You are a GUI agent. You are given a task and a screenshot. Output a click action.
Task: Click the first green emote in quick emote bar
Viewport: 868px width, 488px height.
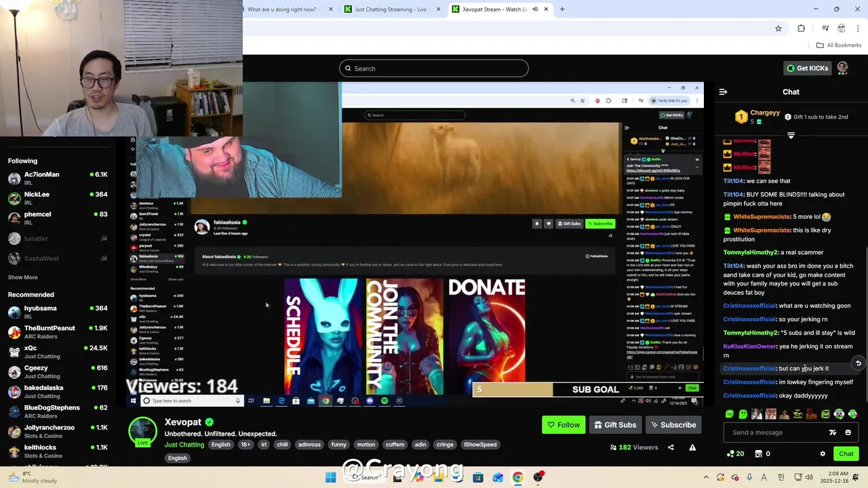coord(730,414)
